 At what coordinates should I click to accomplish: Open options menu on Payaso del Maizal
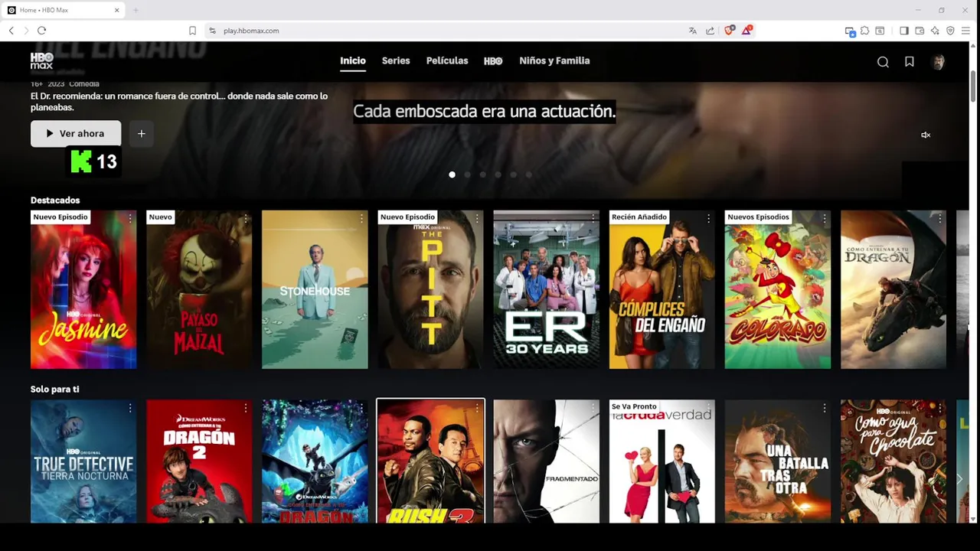point(246,219)
